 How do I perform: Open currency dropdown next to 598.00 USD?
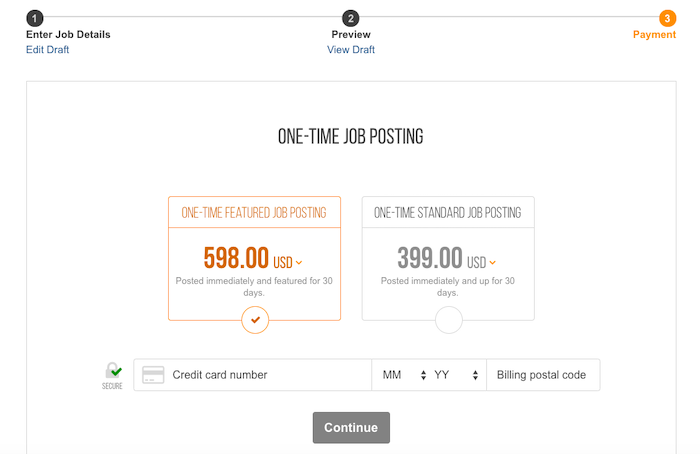pos(299,262)
